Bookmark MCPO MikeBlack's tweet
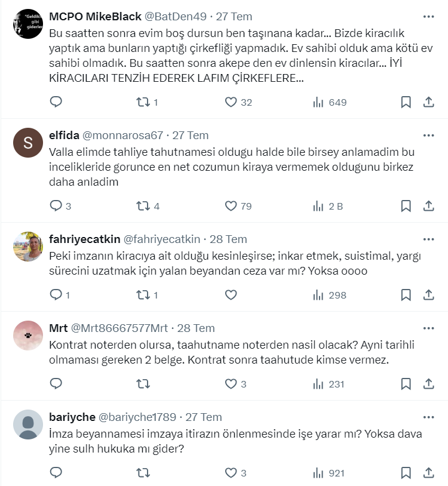 (x=406, y=102)
